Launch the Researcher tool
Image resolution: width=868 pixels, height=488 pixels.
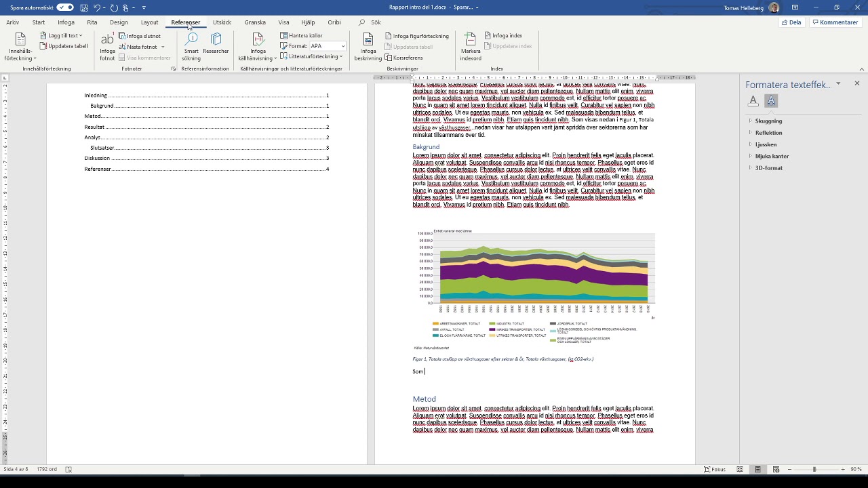[x=216, y=43]
